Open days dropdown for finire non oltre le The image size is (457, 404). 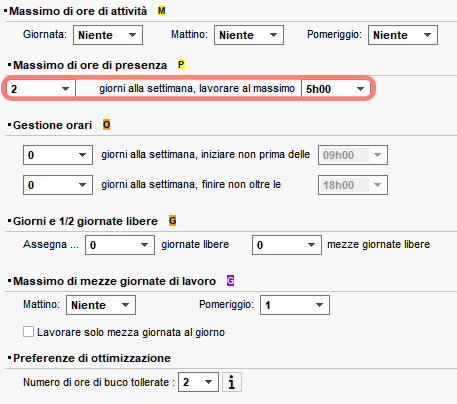tap(58, 185)
